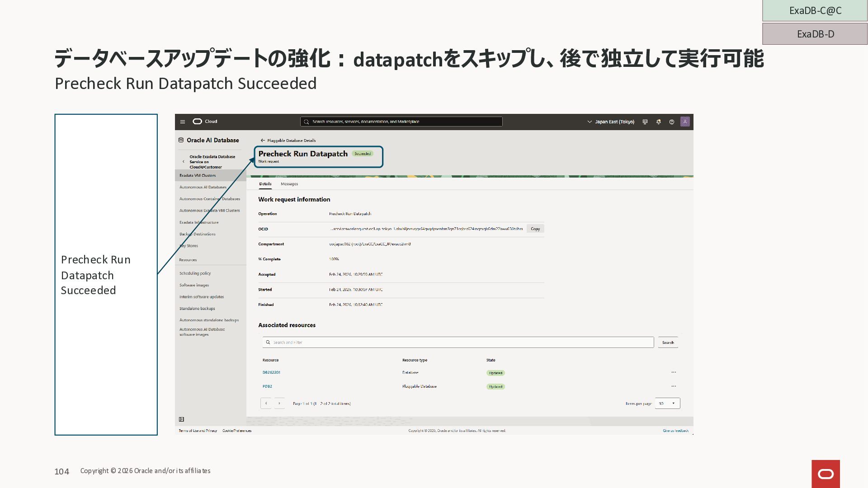Viewport: 868px width, 488px height.
Task: Open the help question mark icon
Action: (672, 122)
